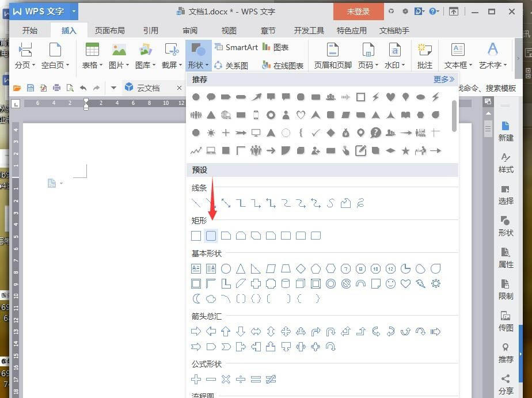This screenshot has height=398, width=532.
Task: Select the oval in basic shapes
Action: point(226,269)
